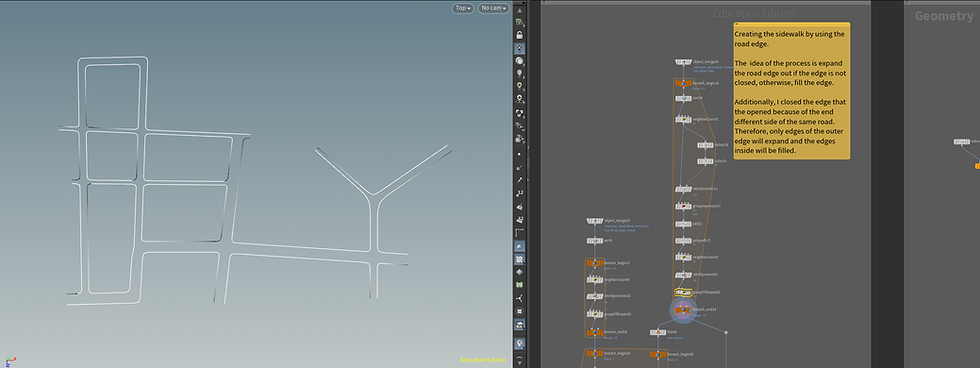Select the object_merge24 node

pyautogui.click(x=683, y=62)
